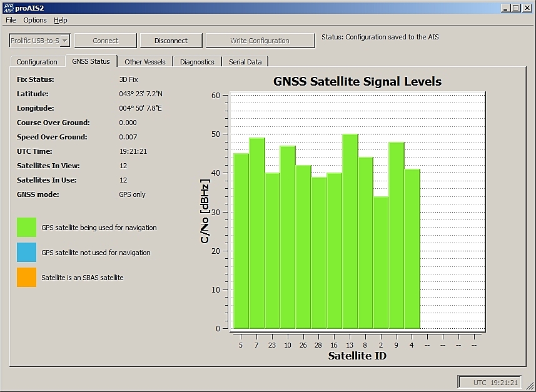Click the signal bar for satellite 5

[x=241, y=241]
